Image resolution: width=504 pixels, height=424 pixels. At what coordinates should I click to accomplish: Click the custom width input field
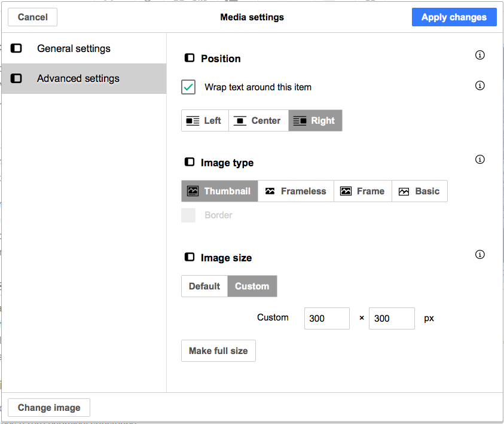pyautogui.click(x=326, y=319)
